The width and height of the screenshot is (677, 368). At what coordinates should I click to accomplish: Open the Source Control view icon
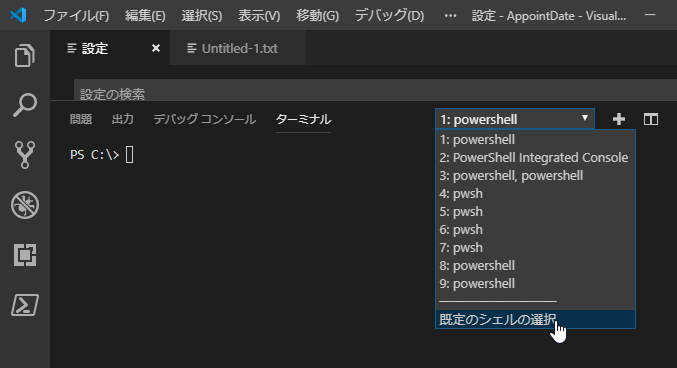pos(25,155)
